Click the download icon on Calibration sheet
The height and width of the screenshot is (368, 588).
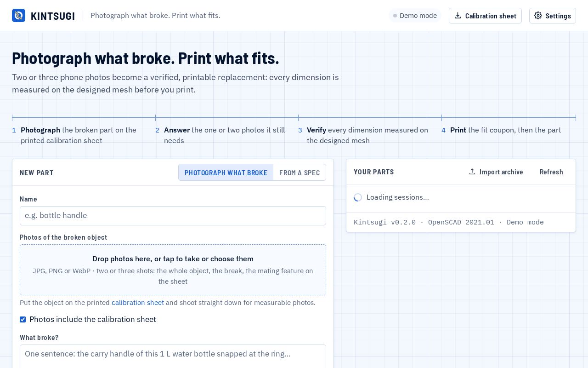(458, 16)
